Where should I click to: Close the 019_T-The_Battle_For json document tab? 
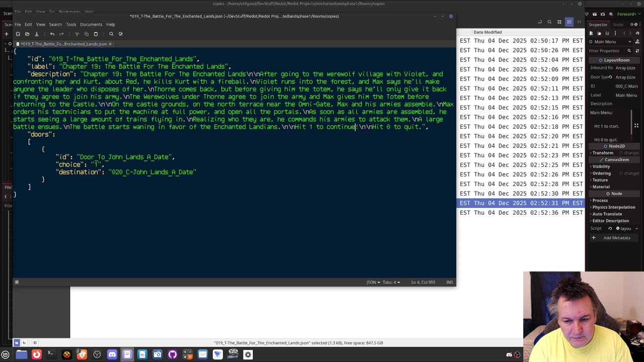tap(110, 44)
